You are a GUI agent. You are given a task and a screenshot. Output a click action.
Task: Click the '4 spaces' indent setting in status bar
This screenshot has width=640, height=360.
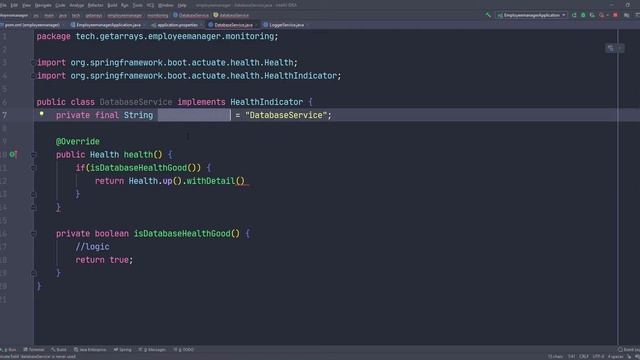point(616,357)
